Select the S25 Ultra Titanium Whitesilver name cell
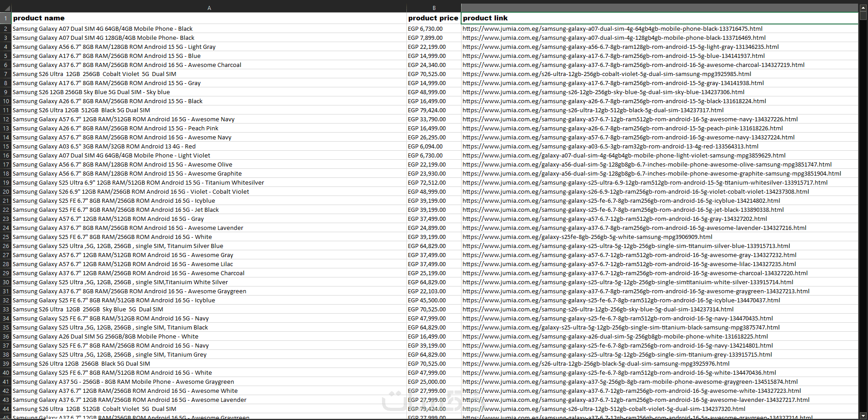This screenshot has width=868, height=420. (x=209, y=182)
